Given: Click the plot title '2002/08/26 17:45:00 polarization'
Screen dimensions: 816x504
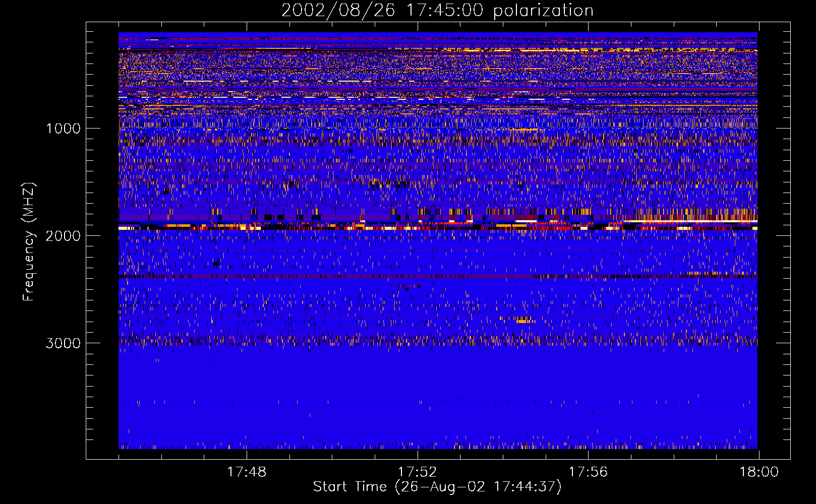Looking at the screenshot, I should pyautogui.click(x=437, y=11).
